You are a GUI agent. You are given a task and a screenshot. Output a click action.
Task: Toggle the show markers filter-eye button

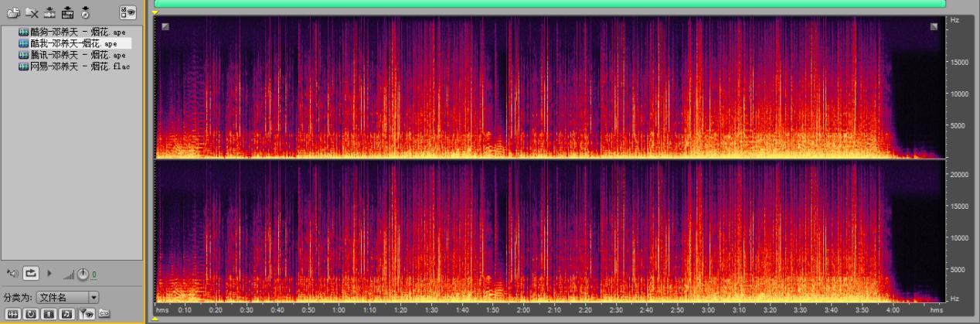click(x=86, y=313)
